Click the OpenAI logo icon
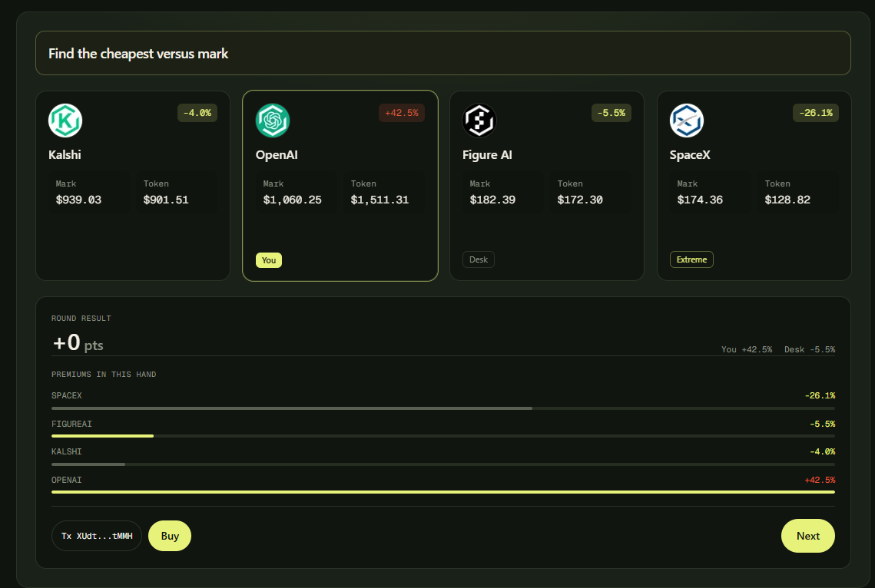Viewport: 875px width, 588px height. (272, 121)
